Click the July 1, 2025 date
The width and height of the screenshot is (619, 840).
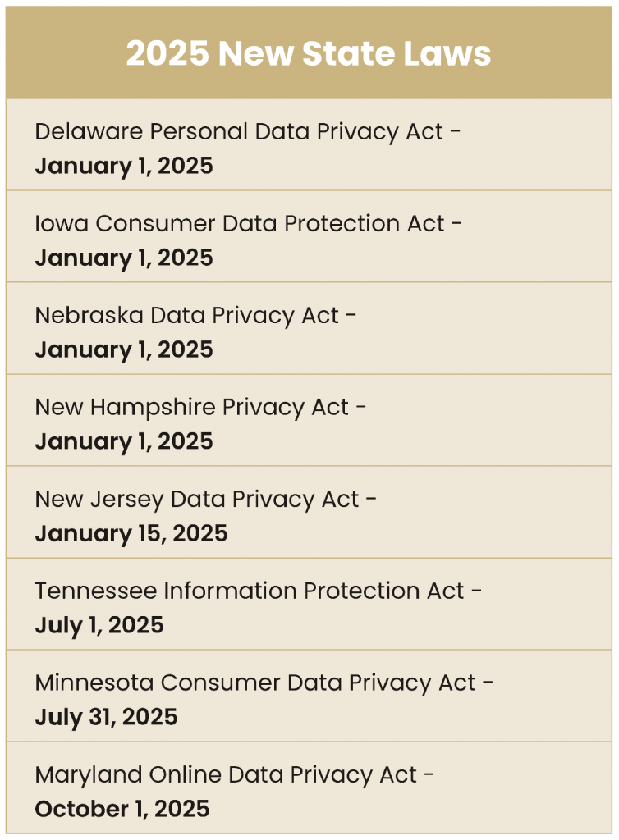pyautogui.click(x=99, y=625)
